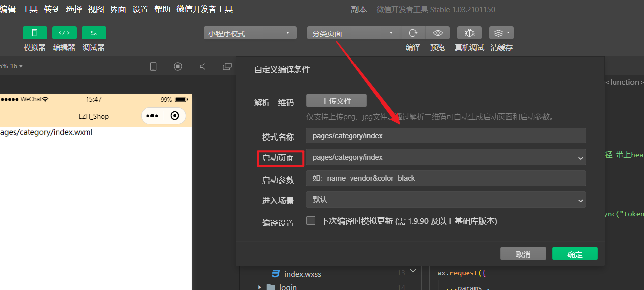Open the 视图 menu
This screenshot has width=644, height=290.
[96, 9]
